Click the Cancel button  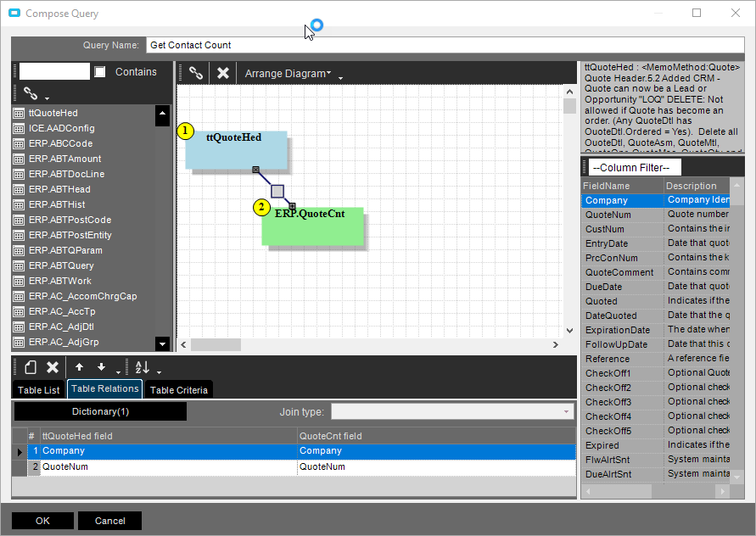coord(110,521)
